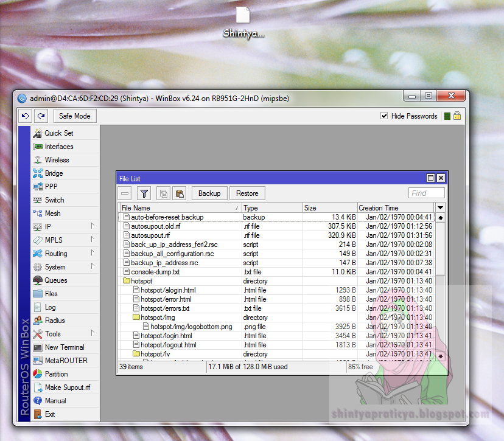The image size is (504, 441).
Task: Select backup_all_configuration.rsc file
Action: pos(276,254)
